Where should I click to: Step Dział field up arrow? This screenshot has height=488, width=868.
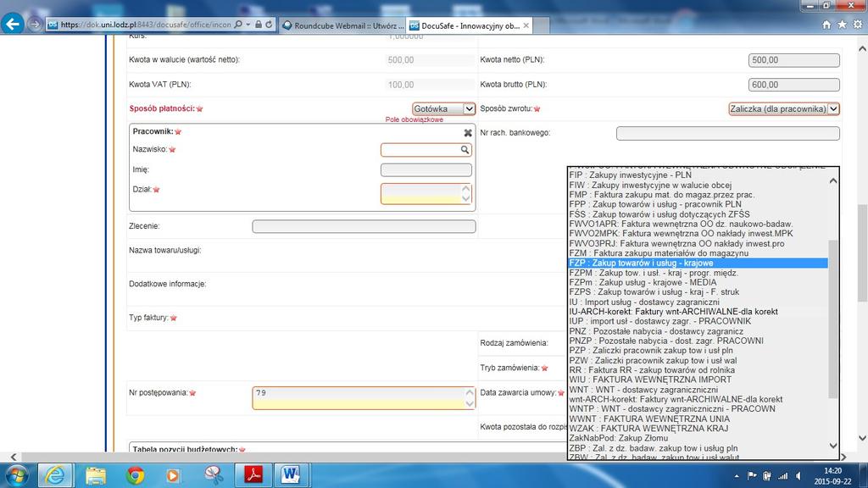click(465, 189)
